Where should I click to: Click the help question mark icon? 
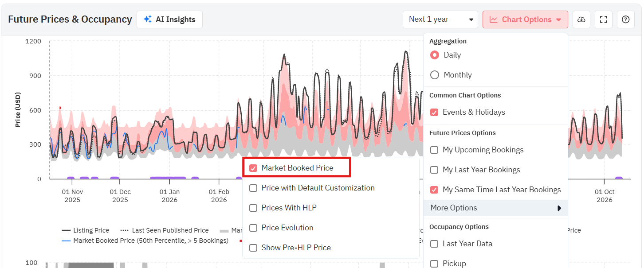coord(625,19)
